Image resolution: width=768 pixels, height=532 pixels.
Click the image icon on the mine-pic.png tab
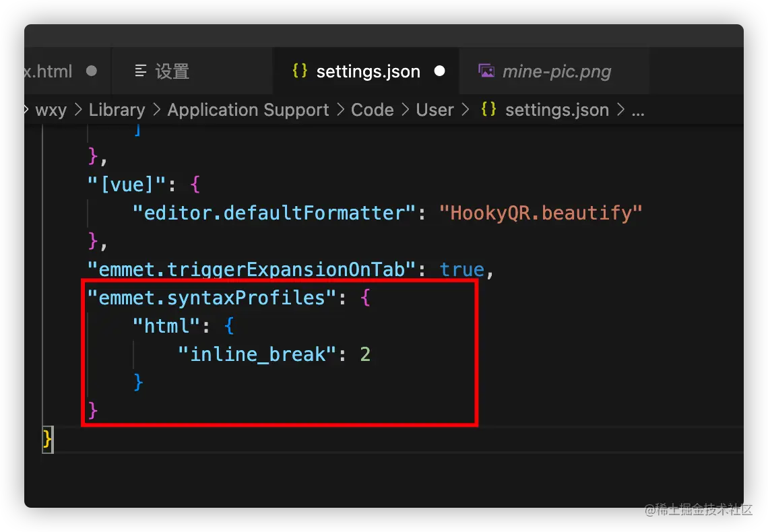click(x=486, y=71)
